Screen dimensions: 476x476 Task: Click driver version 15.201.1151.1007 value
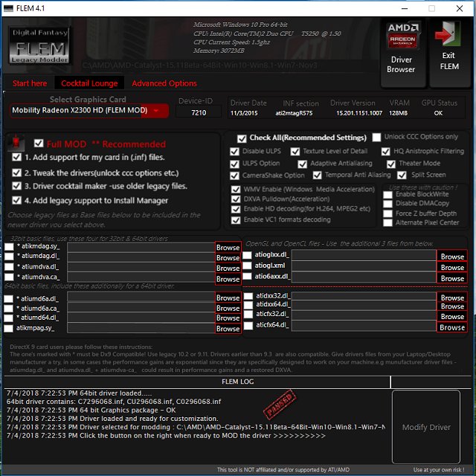click(359, 113)
